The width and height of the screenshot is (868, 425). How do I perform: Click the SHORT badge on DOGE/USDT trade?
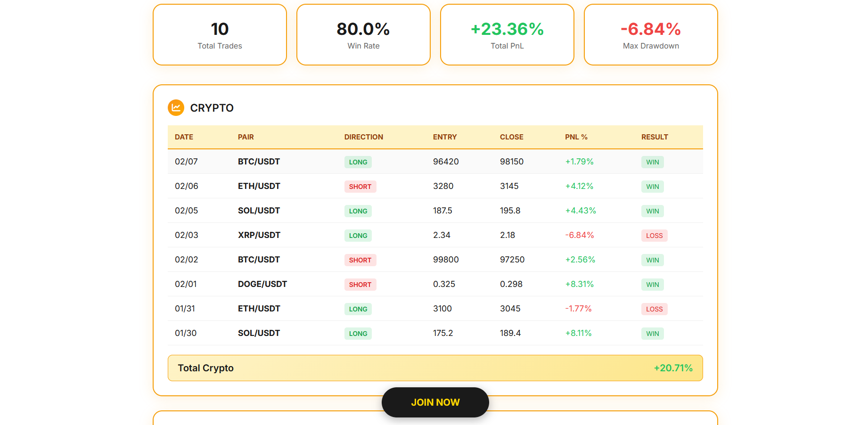[x=360, y=284]
